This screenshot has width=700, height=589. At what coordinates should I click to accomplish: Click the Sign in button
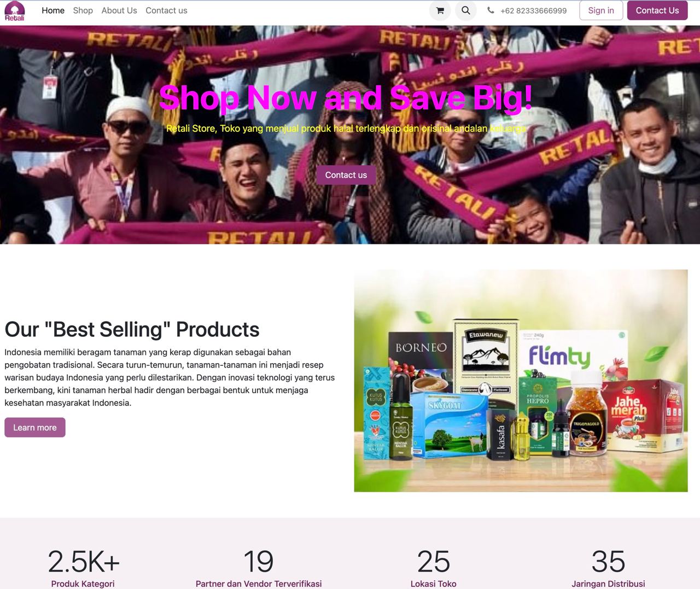(601, 10)
